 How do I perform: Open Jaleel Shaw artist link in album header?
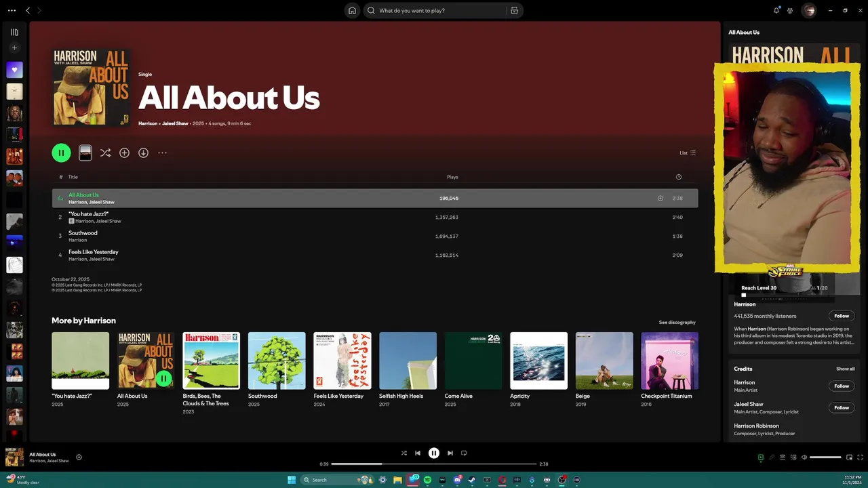point(174,123)
